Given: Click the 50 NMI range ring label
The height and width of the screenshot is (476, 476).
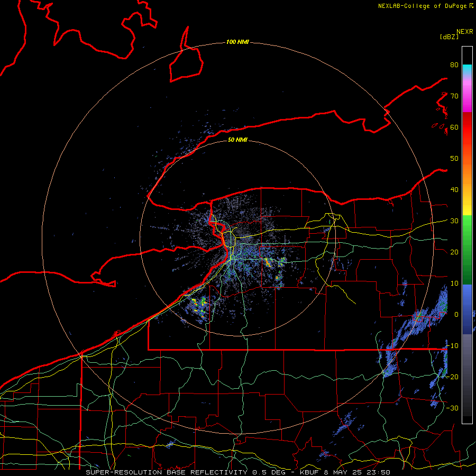Looking at the screenshot, I should click(x=237, y=140).
